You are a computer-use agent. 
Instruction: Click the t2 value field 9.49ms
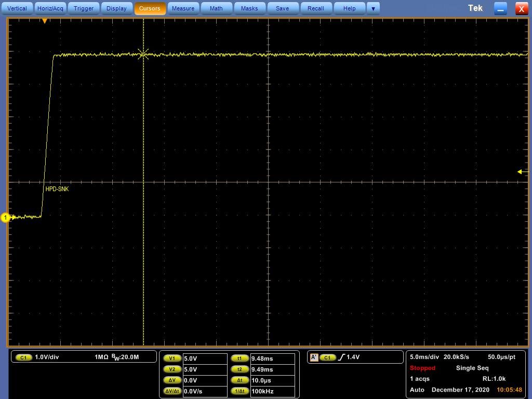(x=272, y=369)
